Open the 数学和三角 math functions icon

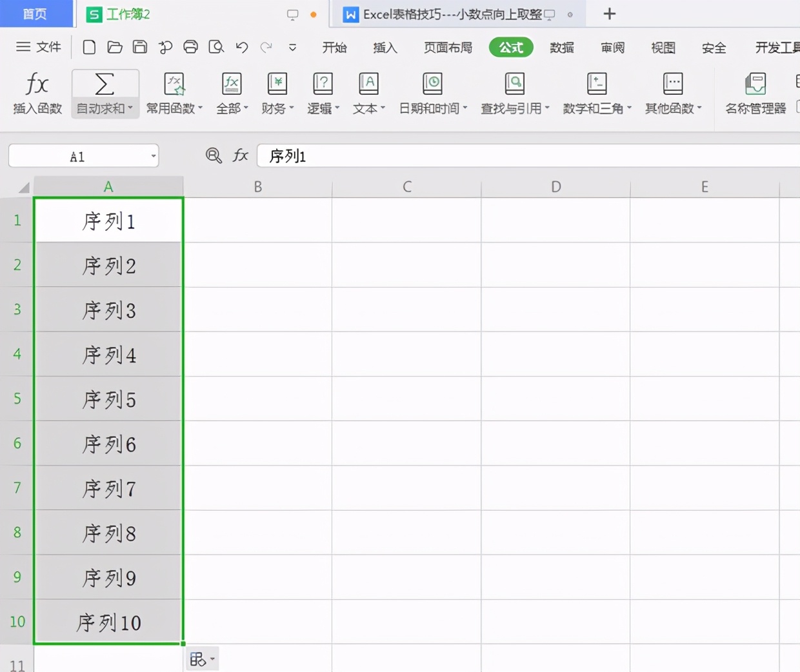pyautogui.click(x=597, y=84)
